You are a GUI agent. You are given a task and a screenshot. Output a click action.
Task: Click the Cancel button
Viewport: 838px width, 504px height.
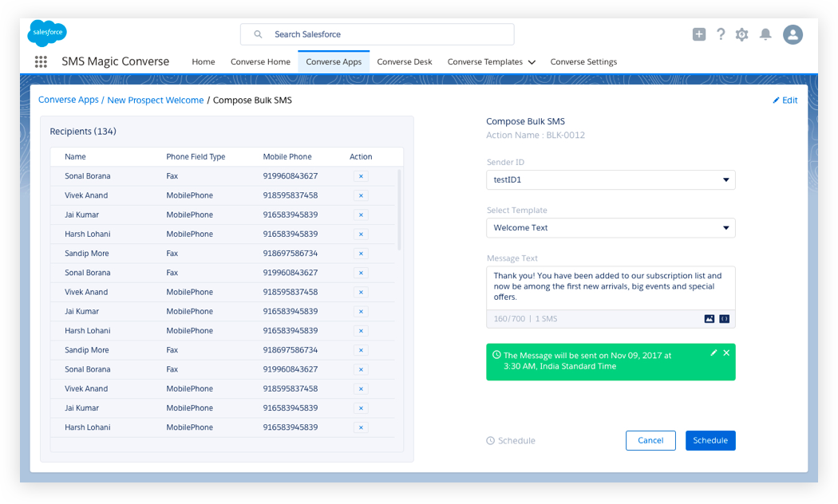coord(650,440)
